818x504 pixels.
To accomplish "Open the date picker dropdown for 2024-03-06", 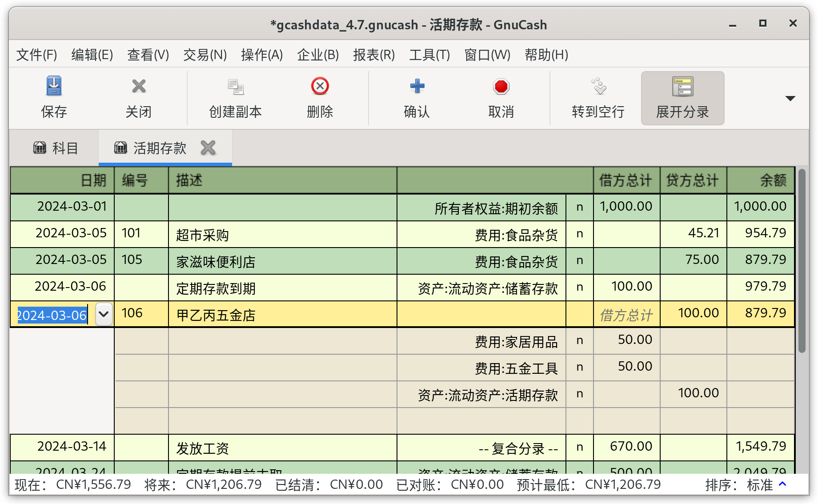I will 104,314.
